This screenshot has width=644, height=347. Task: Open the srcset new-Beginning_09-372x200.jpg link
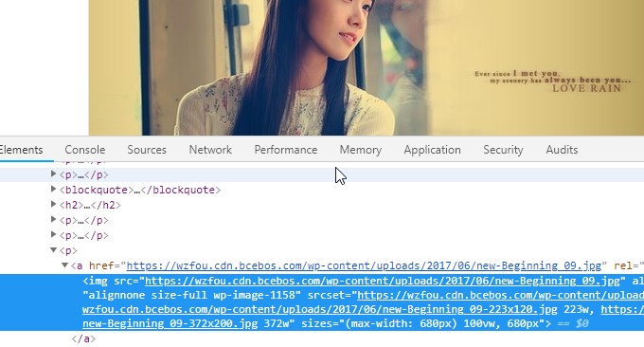(170, 323)
